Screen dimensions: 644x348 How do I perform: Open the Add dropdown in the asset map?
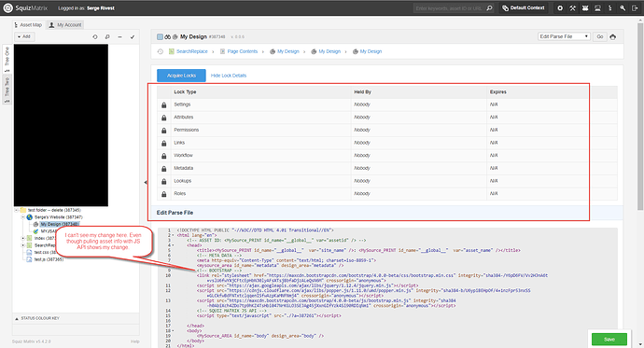[x=24, y=36]
